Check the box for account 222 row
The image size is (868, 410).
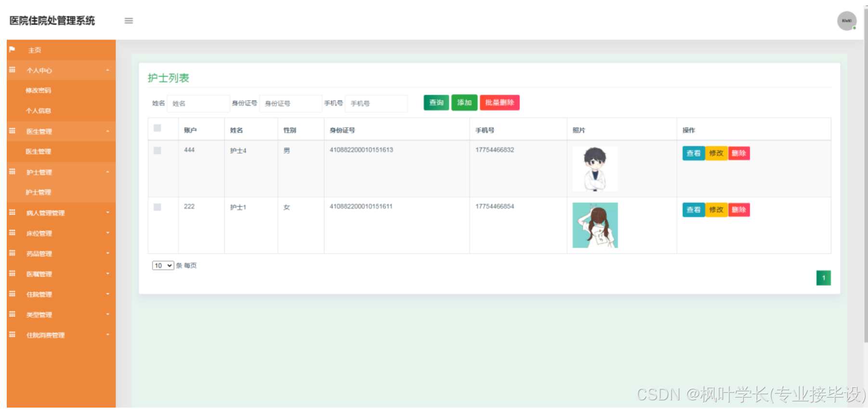click(x=157, y=207)
